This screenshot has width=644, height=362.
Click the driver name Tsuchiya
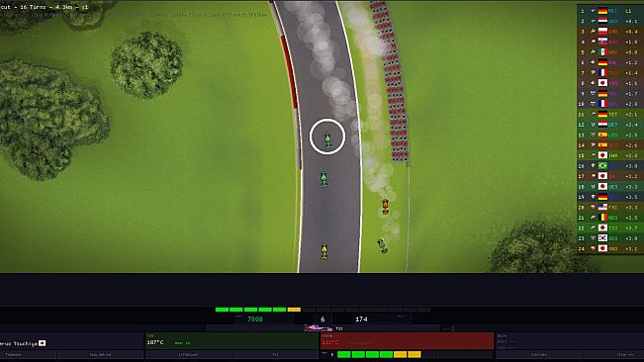pyautogui.click(x=19, y=343)
